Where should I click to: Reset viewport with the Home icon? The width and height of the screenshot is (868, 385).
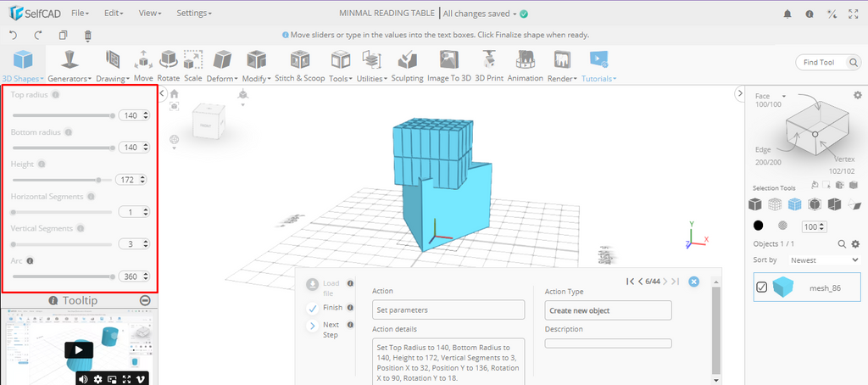175,93
